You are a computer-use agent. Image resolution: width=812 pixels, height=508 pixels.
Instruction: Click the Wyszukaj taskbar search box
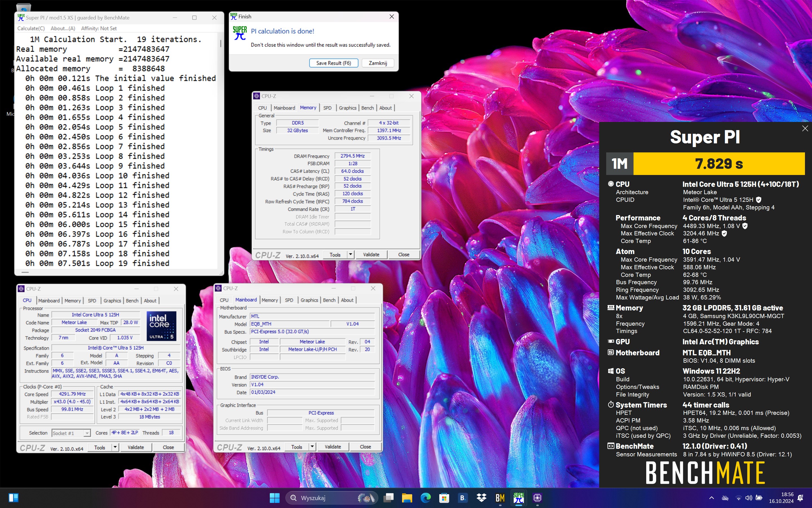332,498
